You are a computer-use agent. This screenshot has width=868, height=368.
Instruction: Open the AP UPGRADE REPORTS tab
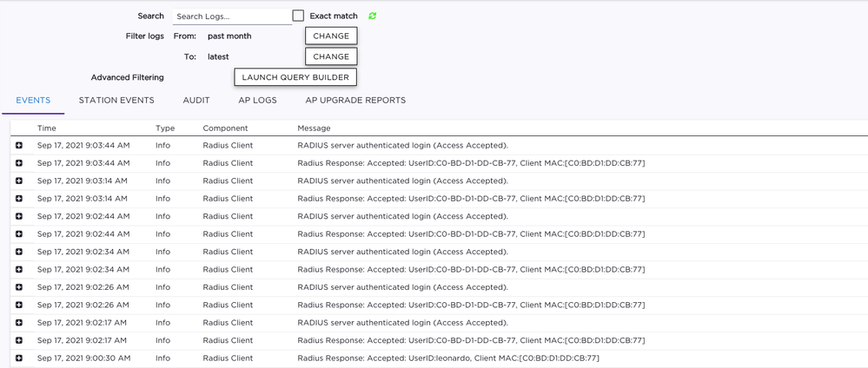[355, 101]
